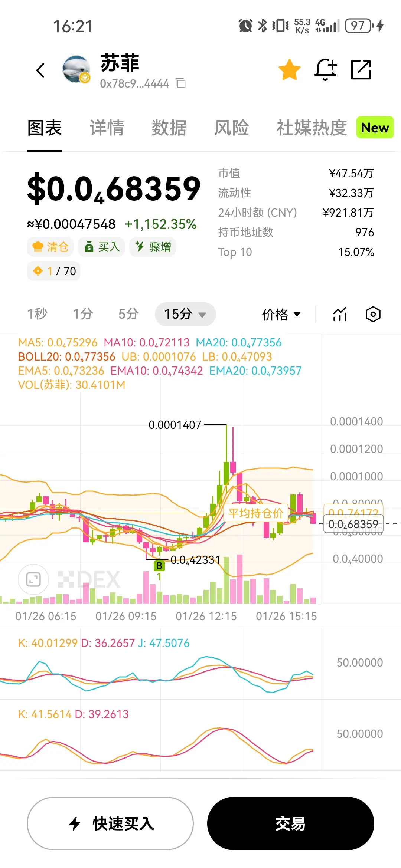Switch to the 详情 tab
401x868 pixels.
click(107, 128)
